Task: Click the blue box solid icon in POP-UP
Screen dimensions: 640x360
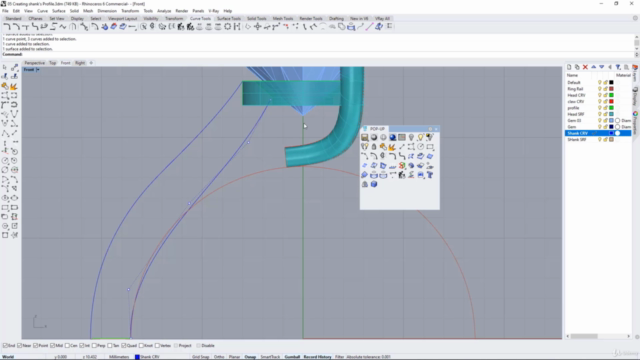Action: click(x=373, y=184)
